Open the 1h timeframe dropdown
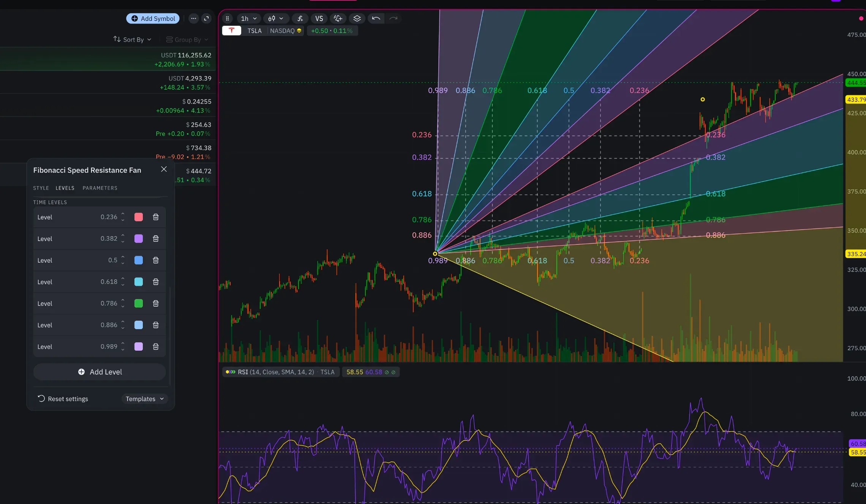 point(249,19)
